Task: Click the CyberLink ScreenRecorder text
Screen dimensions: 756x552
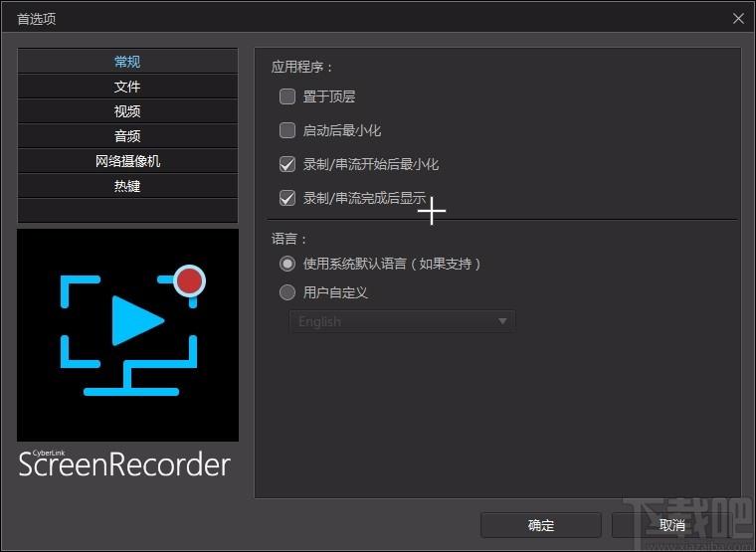Action: click(x=124, y=463)
